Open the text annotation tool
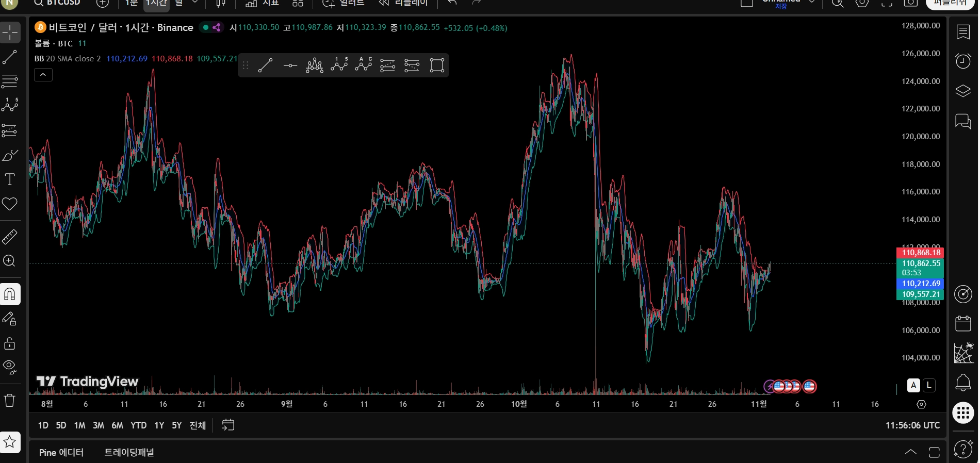Viewport: 980px width, 463px height. pos(10,179)
